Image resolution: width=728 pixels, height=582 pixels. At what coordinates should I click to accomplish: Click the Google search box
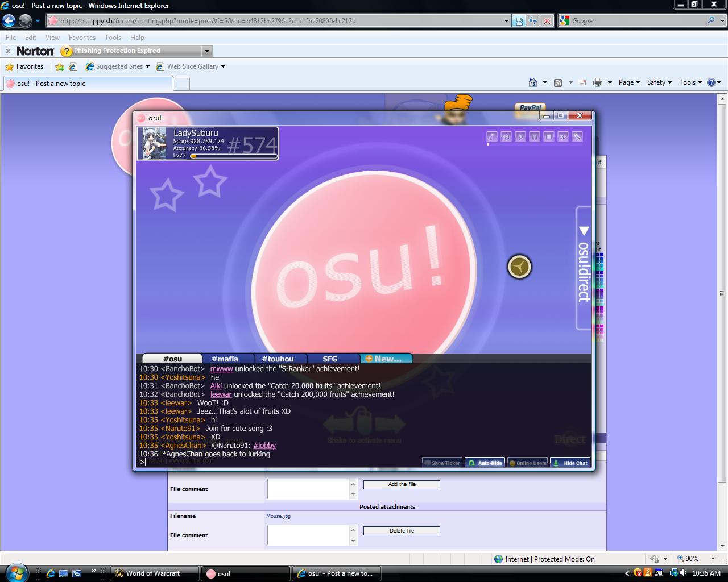coord(637,21)
